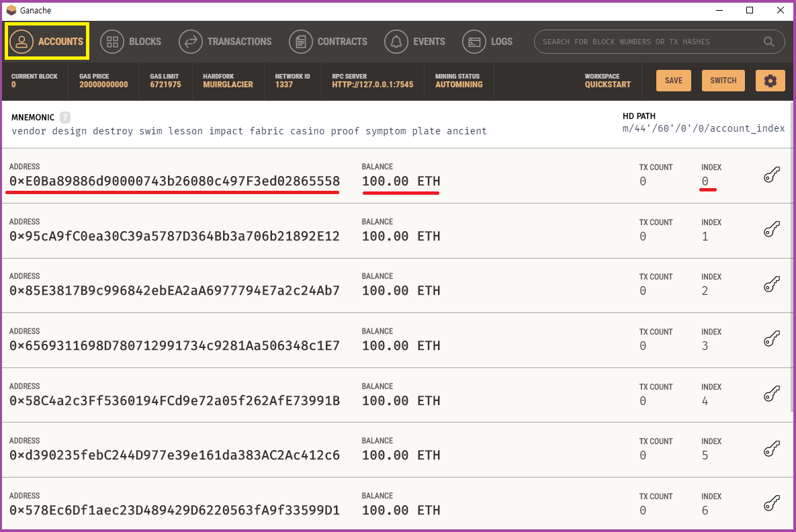Click the QUICKSTART workspace name
The width and height of the screenshot is (796, 532).
tap(608, 85)
